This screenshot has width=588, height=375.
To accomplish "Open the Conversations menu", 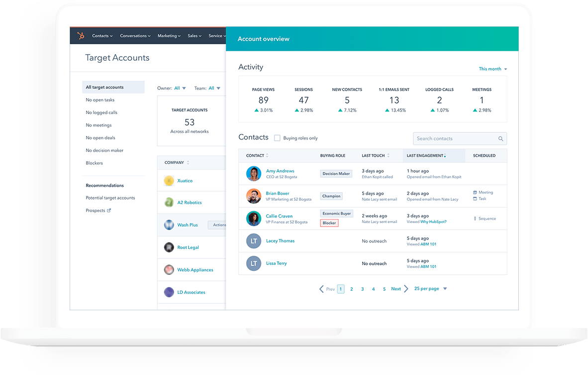I will [134, 35].
